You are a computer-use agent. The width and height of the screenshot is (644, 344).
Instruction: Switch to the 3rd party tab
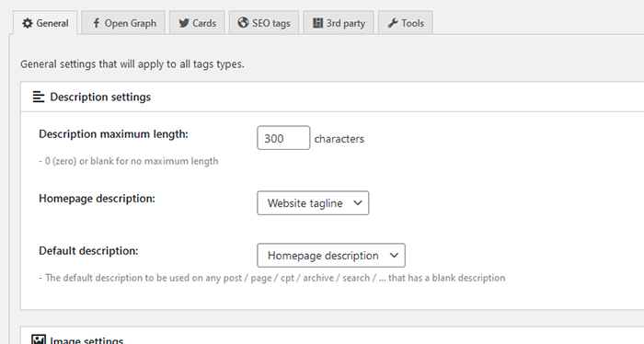point(339,23)
